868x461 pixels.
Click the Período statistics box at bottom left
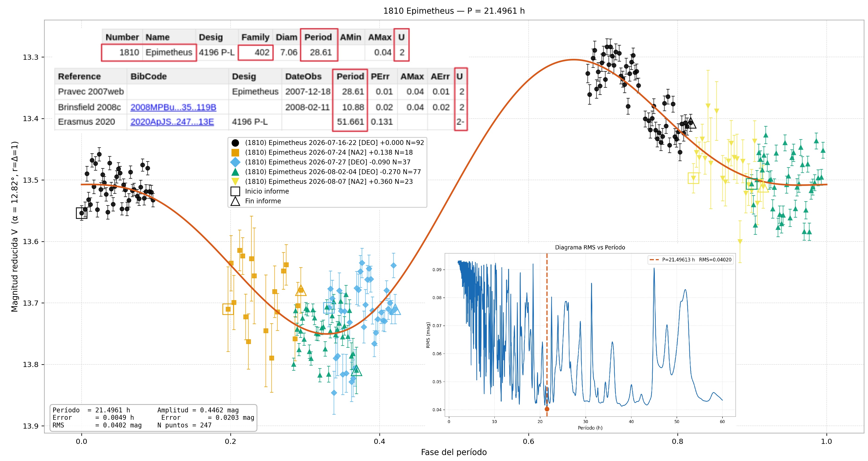(153, 417)
